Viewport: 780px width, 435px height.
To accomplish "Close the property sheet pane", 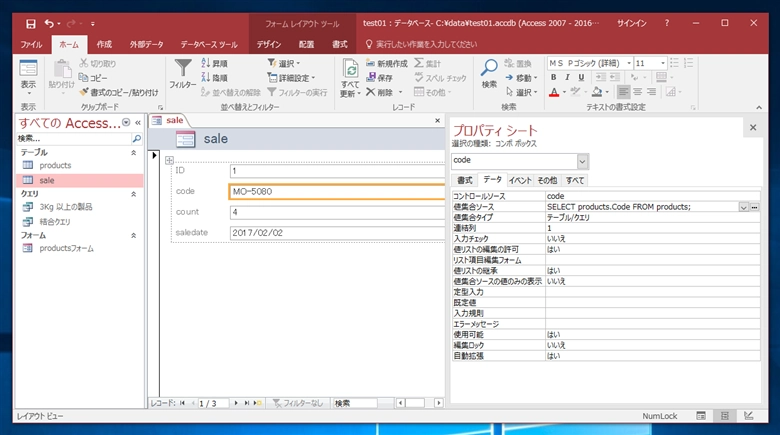I will coord(753,127).
